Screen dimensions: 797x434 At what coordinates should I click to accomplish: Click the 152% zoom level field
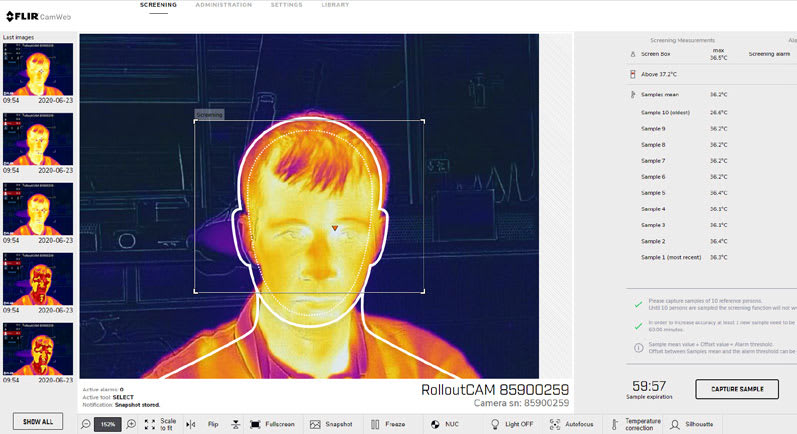[108, 424]
